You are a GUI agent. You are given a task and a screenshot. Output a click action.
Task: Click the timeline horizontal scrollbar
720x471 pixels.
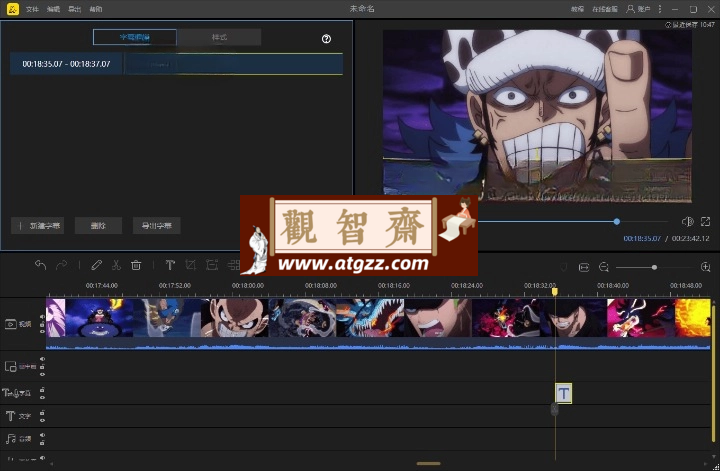click(x=428, y=464)
